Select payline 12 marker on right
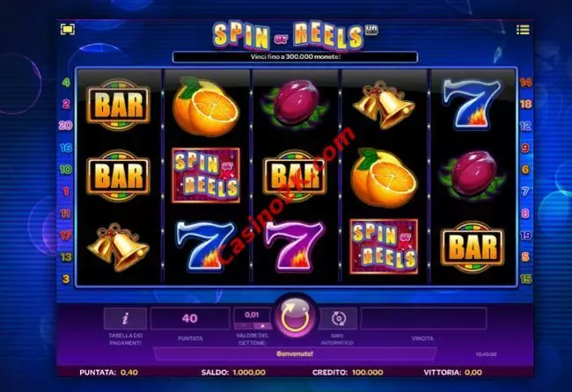 525,126
